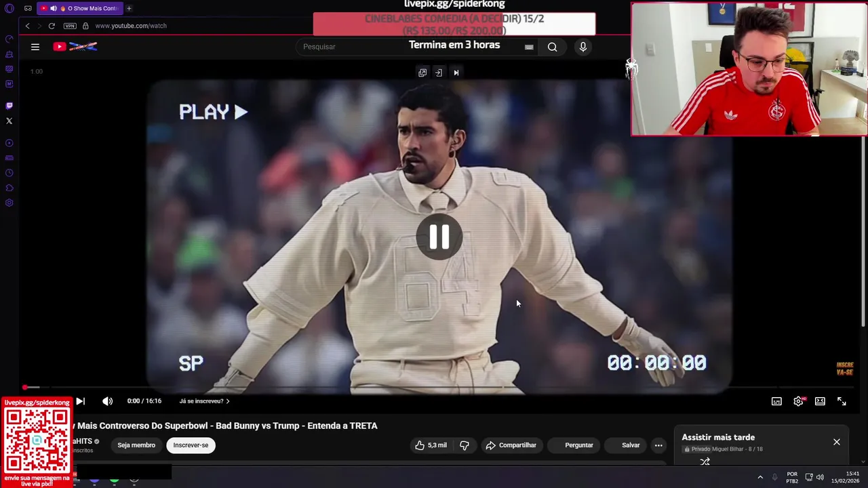Open sidebar settings gear icon
This screenshot has width=868, height=488.
coord(9,203)
